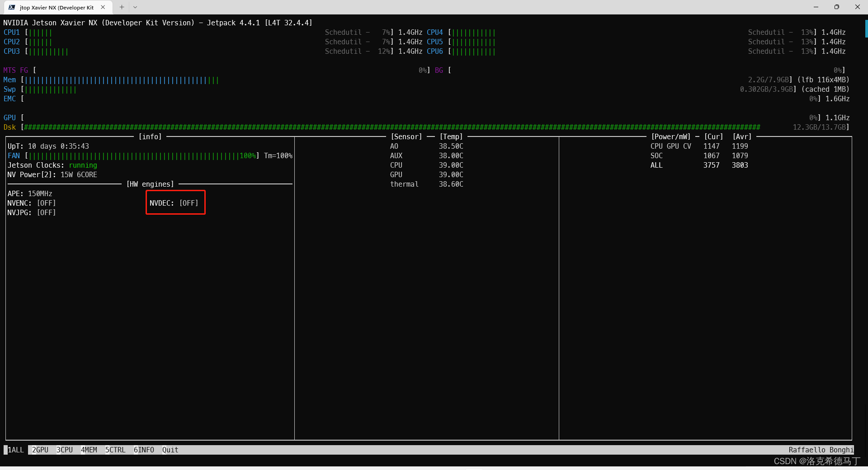Minimize the terminal window
Screen dimensions: 868x470
(816, 7)
